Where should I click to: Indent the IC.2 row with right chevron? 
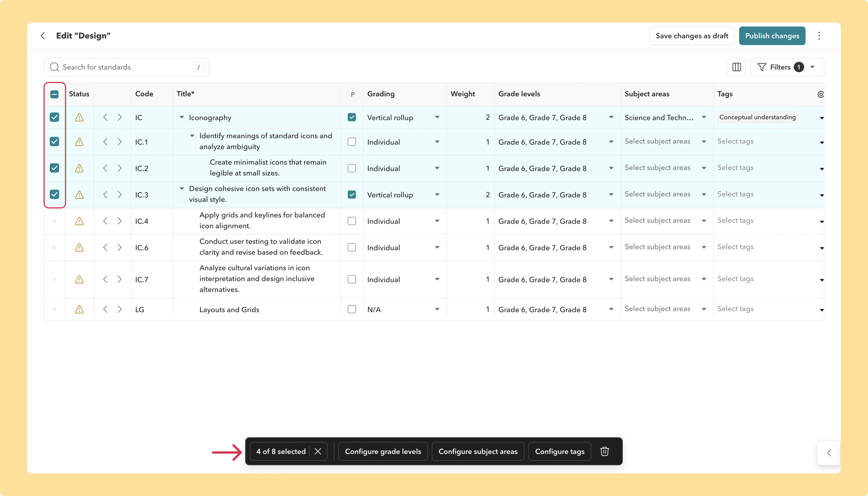pos(120,168)
